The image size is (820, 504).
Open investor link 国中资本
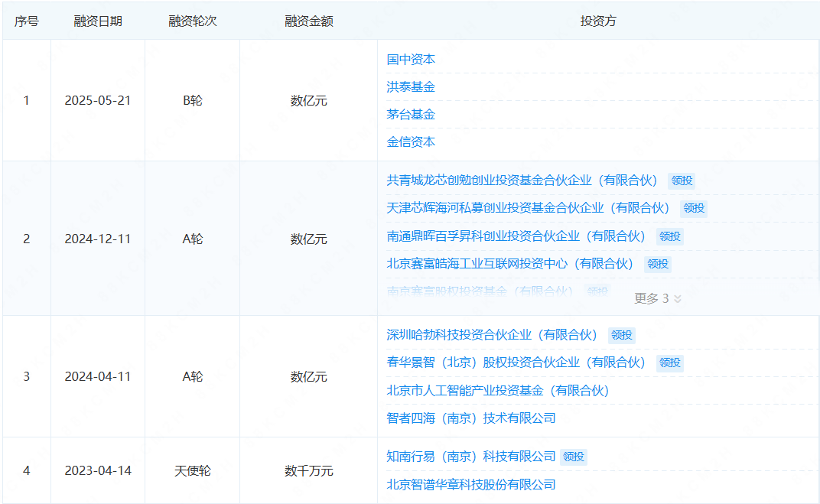411,60
